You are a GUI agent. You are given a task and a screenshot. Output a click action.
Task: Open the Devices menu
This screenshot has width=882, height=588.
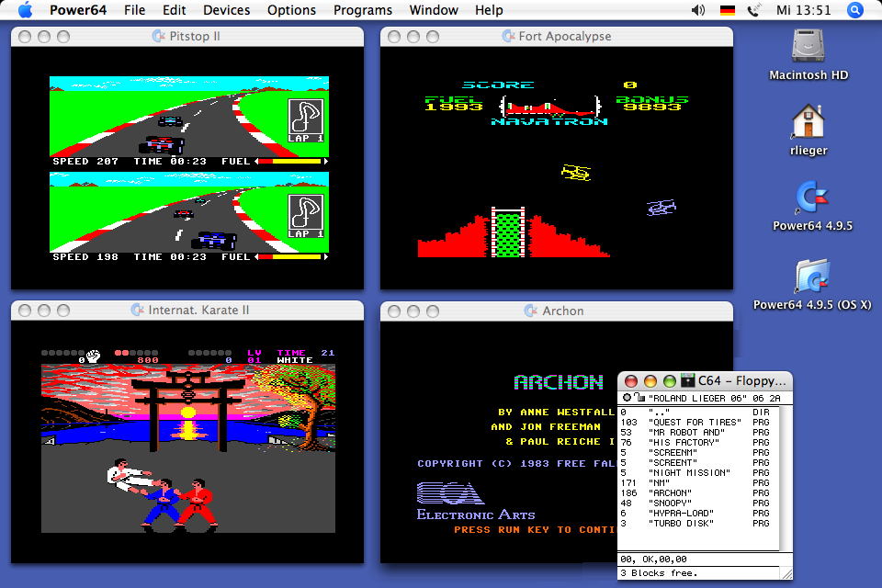click(x=226, y=10)
